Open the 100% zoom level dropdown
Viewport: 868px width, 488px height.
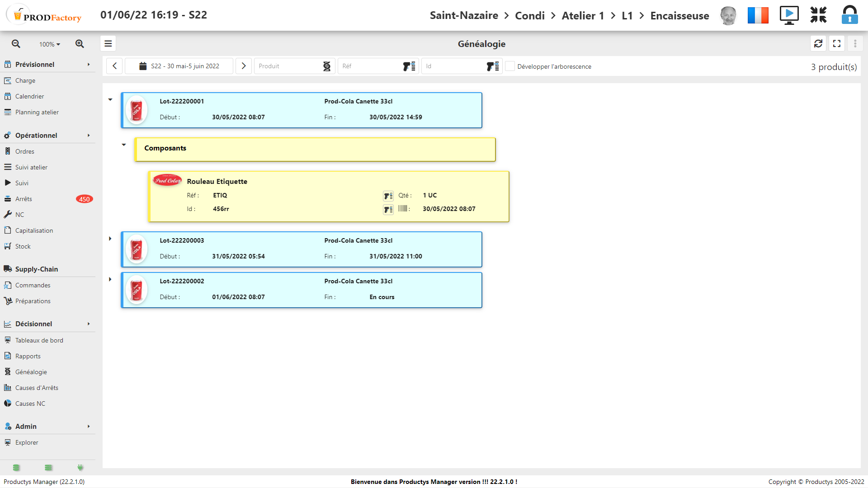click(49, 44)
